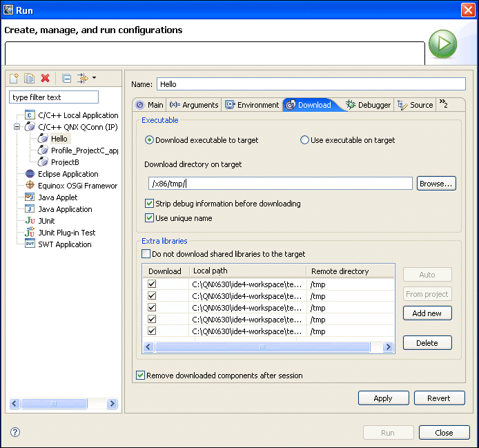Collapse the C/C++ QNX QConn tree node
This screenshot has width=479, height=448.
coord(17,127)
